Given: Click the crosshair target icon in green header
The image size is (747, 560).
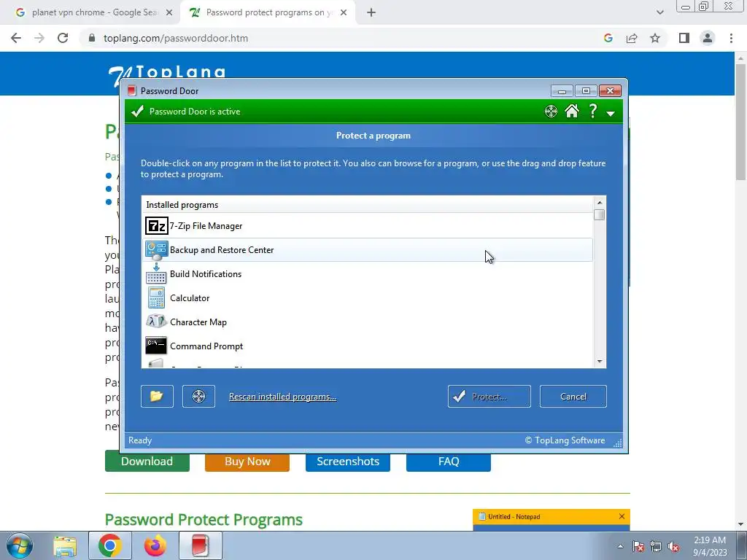Looking at the screenshot, I should click(x=551, y=112).
